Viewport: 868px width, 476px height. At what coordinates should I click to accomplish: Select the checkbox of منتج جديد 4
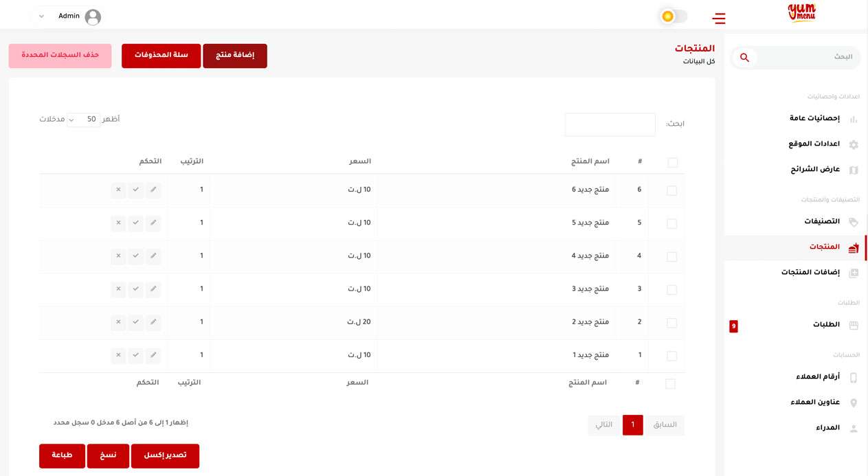(672, 257)
